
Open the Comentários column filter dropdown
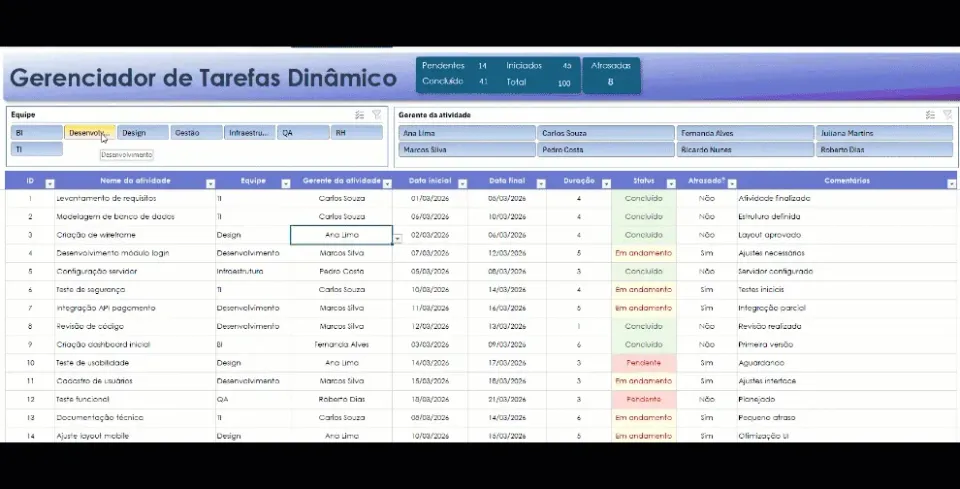click(951, 184)
